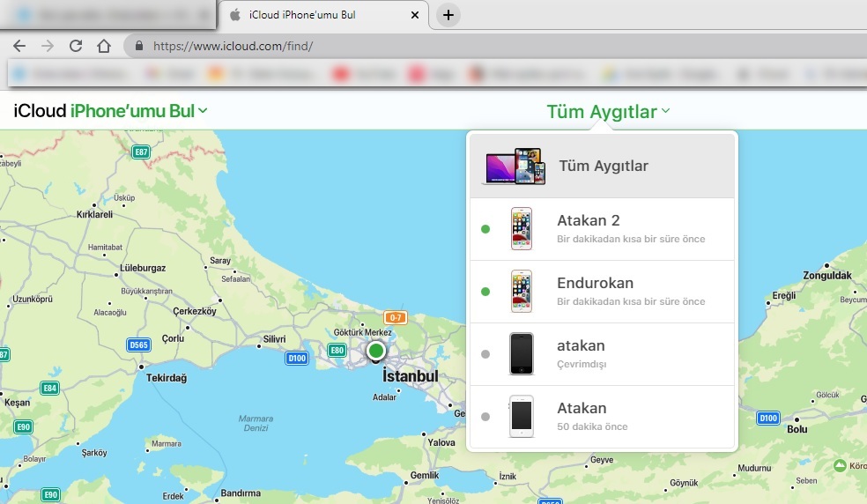Image resolution: width=867 pixels, height=504 pixels.
Task: Click the E84 road badge near Tekirdağ
Action: [49, 389]
